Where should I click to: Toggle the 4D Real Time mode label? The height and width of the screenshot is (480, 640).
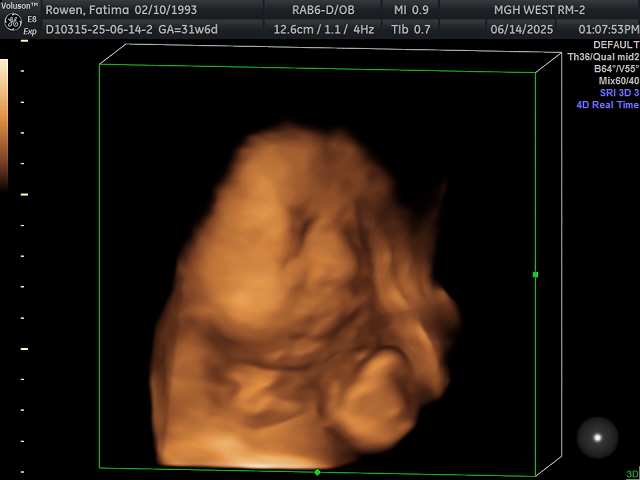[x=607, y=105]
